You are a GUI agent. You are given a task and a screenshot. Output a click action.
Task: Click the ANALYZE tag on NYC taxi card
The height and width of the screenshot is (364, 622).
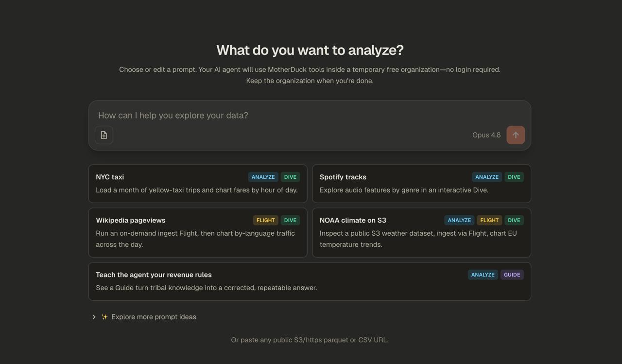(x=263, y=177)
